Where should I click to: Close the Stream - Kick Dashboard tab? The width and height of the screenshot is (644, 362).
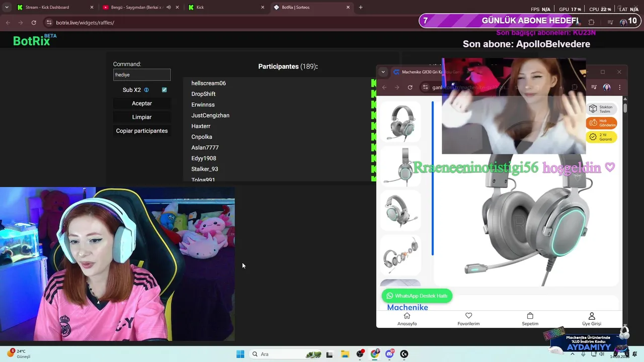(92, 7)
